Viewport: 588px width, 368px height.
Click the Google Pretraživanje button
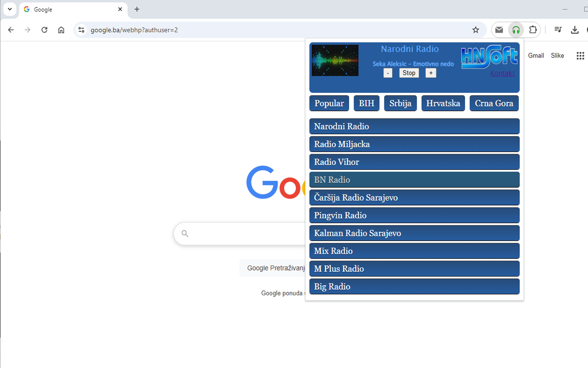(x=273, y=268)
